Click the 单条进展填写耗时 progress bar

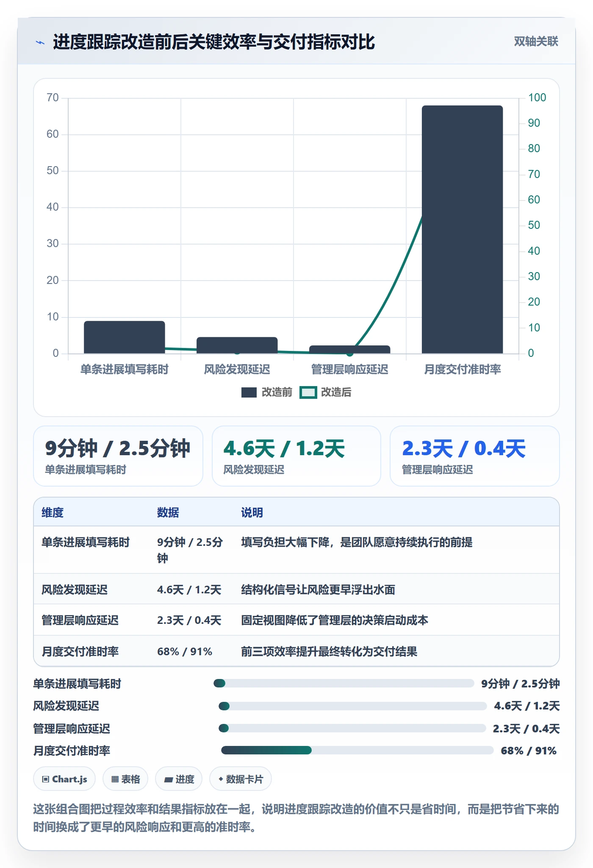point(344,683)
